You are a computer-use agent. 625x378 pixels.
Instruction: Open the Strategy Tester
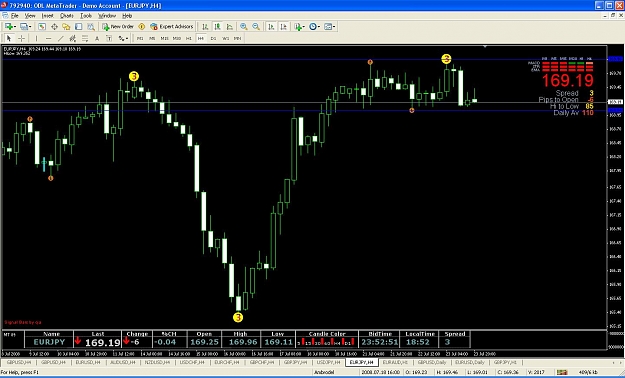[91, 26]
